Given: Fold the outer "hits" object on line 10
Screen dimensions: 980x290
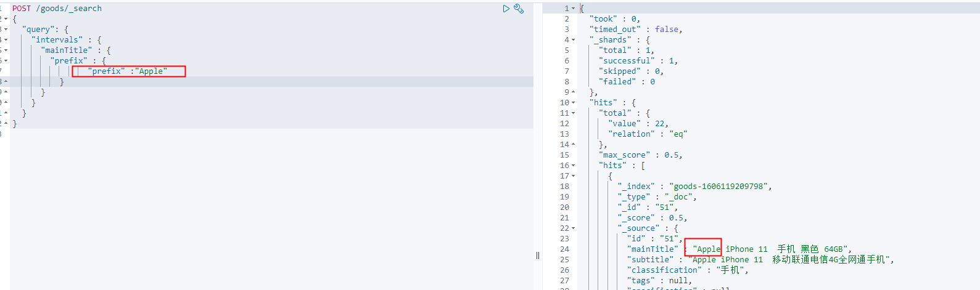Looking at the screenshot, I should pyautogui.click(x=574, y=103).
